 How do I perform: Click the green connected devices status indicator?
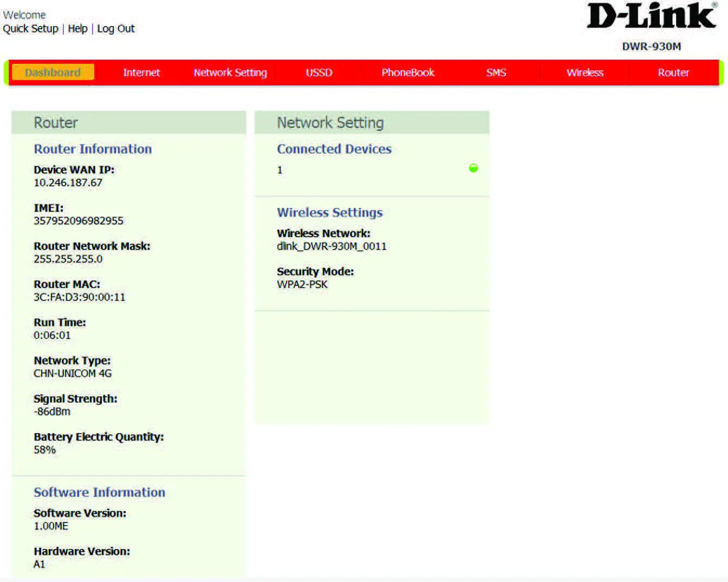click(473, 168)
